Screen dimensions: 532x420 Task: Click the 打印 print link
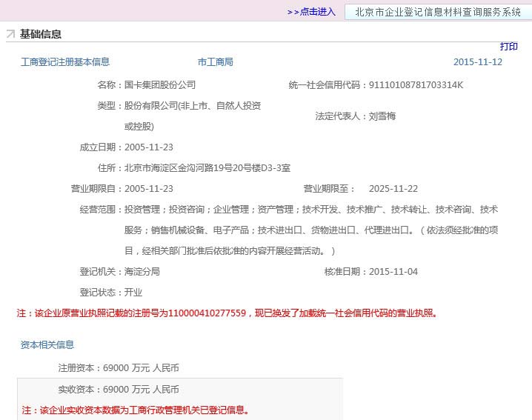point(508,47)
